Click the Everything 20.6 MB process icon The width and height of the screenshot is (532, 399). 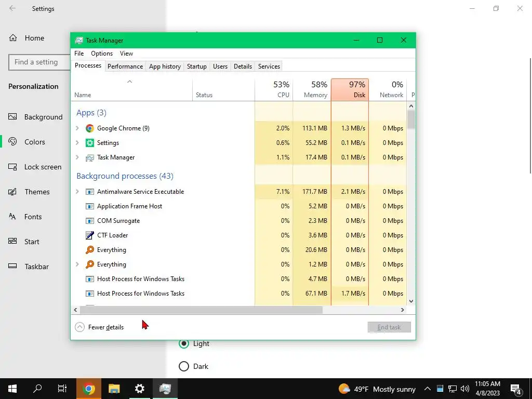coord(89,250)
